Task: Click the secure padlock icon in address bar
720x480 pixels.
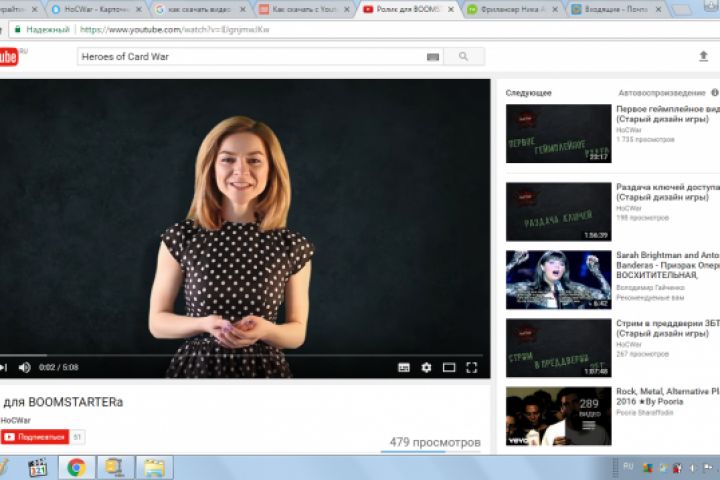Action: click(x=17, y=29)
